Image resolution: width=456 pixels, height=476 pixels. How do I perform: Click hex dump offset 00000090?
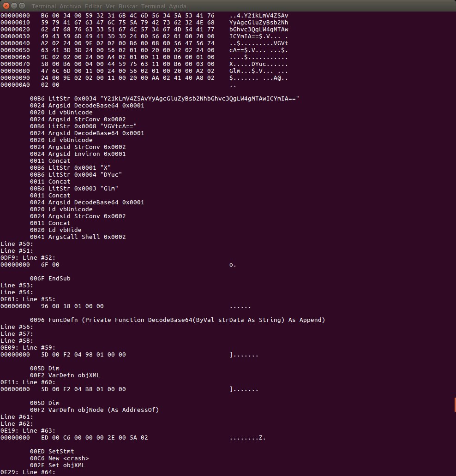pyautogui.click(x=15, y=77)
